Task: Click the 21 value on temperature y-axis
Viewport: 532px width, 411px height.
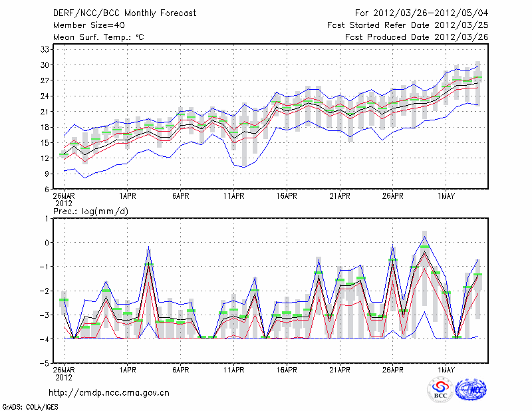Action: 45,112
